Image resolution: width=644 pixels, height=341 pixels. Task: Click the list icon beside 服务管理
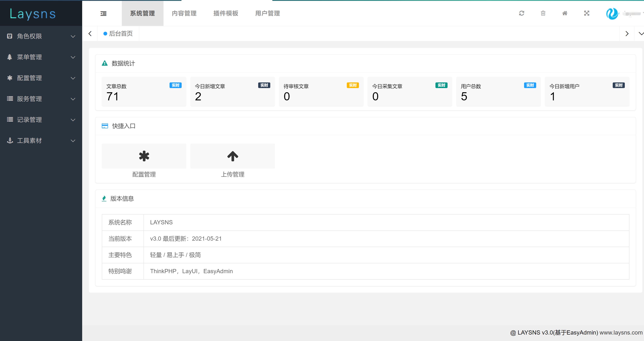10,99
